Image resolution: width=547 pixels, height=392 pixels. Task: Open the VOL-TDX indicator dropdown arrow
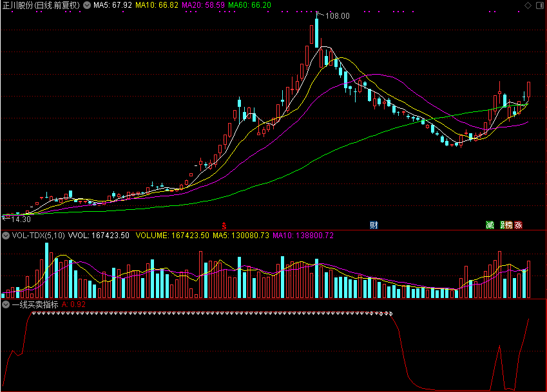[x=6, y=236]
